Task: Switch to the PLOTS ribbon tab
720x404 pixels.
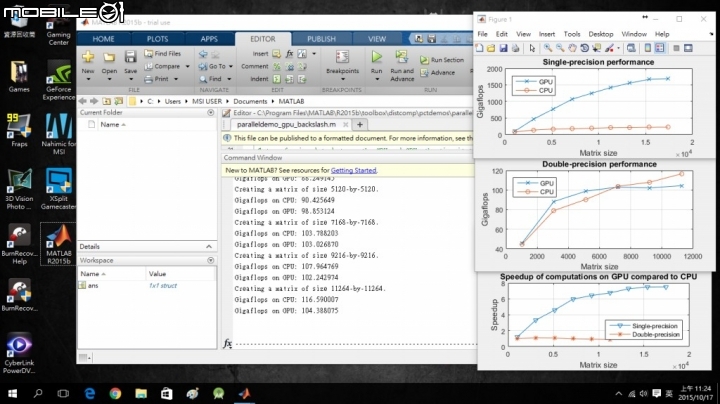Action: pyautogui.click(x=157, y=39)
